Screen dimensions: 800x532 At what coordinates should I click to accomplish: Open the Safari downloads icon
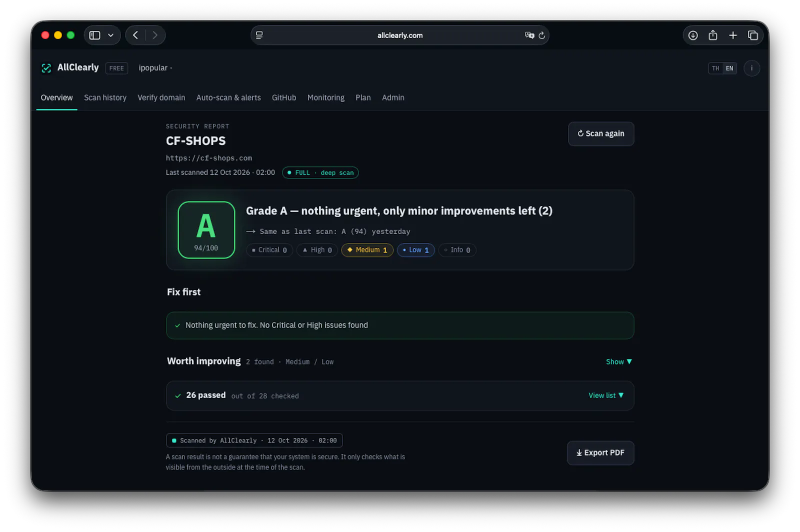[x=693, y=35]
